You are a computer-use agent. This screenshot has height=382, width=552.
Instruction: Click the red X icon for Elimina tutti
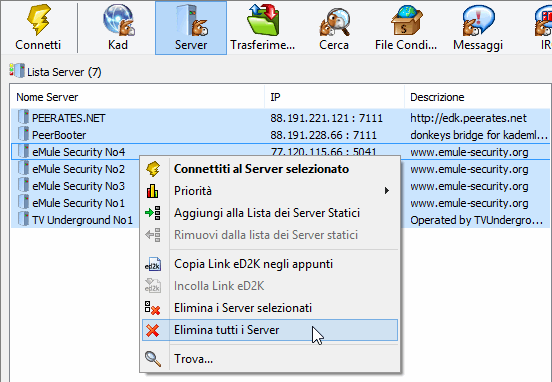[x=153, y=330]
